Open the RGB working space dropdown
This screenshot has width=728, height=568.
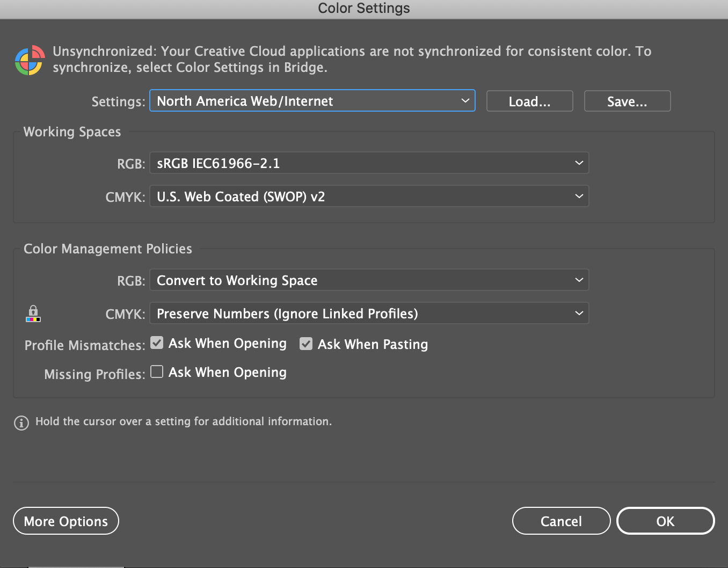point(369,163)
